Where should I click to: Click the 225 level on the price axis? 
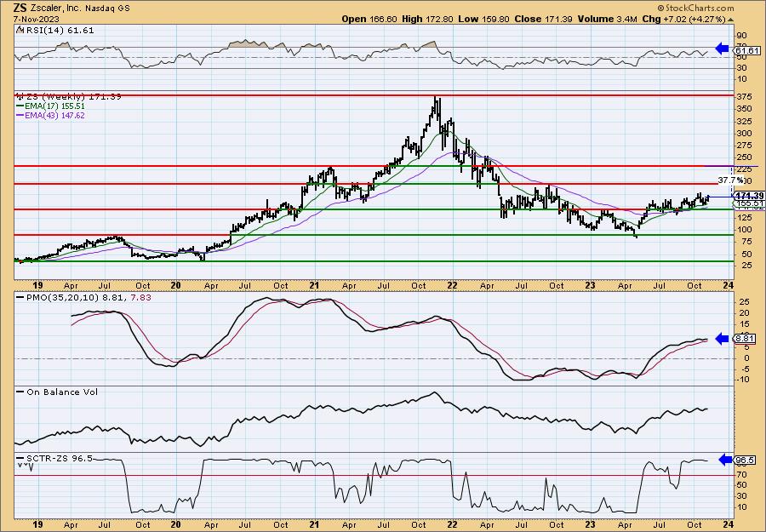(x=743, y=169)
